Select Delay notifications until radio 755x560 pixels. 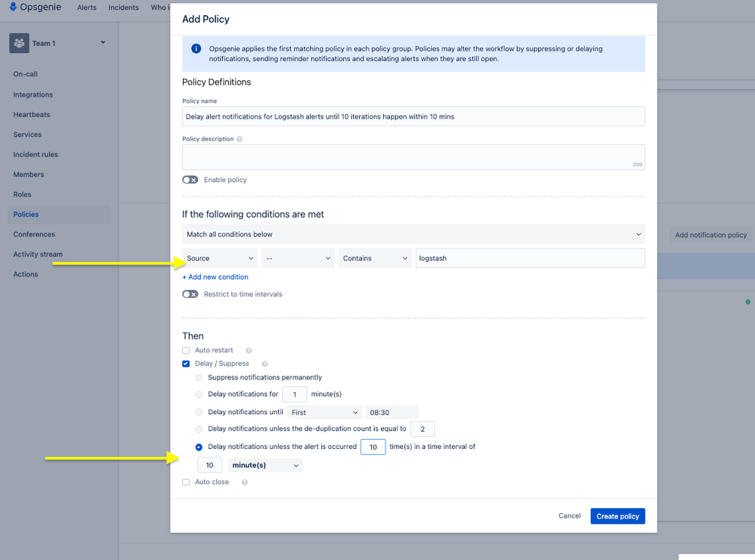coord(199,412)
